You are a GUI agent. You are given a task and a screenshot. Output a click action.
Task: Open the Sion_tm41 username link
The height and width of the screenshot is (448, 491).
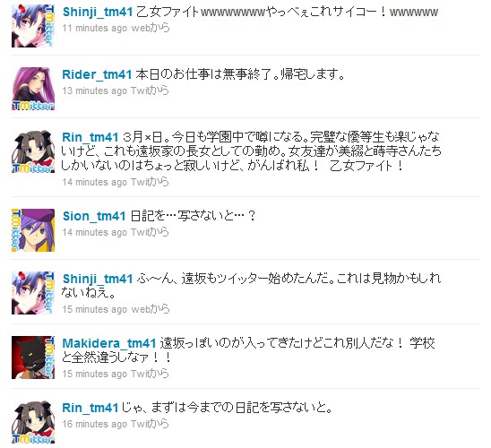(94, 216)
